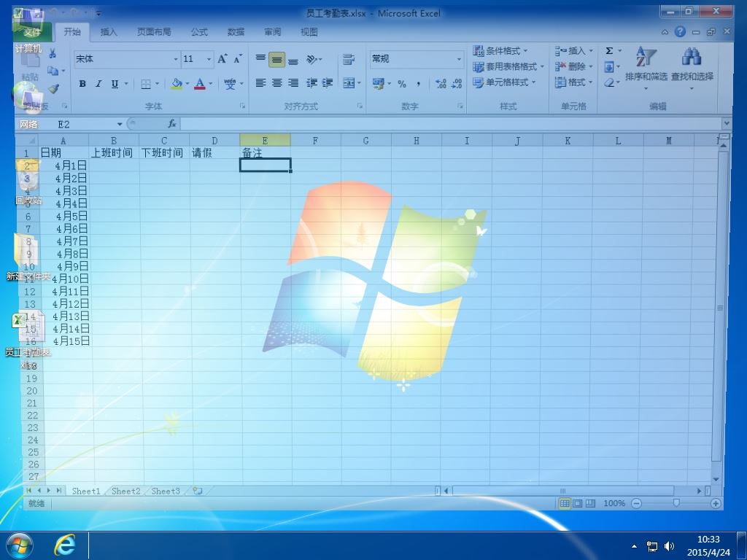Click increase decimal icon
This screenshot has height=560, width=747.
point(441,84)
